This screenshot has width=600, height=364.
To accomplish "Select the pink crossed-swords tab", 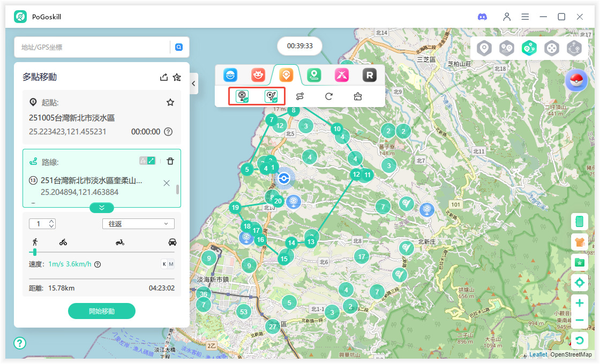I will (342, 75).
